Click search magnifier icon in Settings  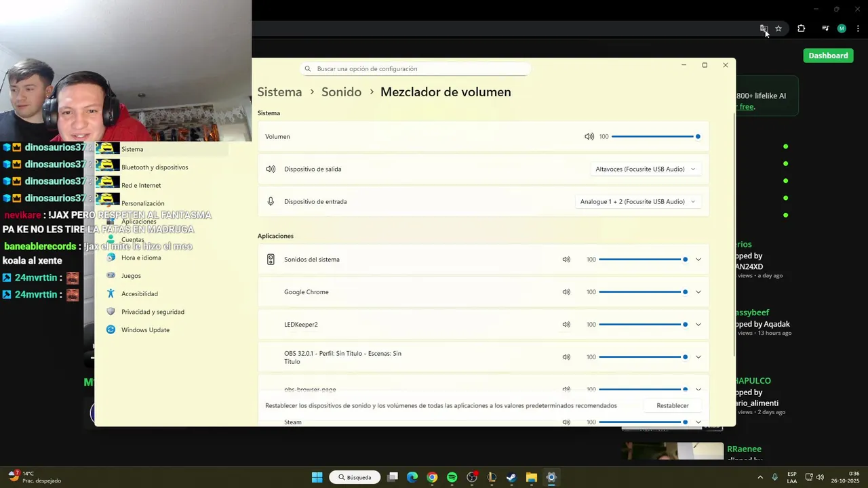(x=308, y=68)
